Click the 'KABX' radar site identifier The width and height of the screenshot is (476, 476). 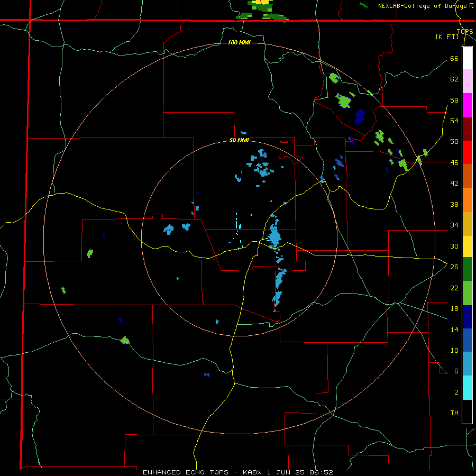click(253, 472)
